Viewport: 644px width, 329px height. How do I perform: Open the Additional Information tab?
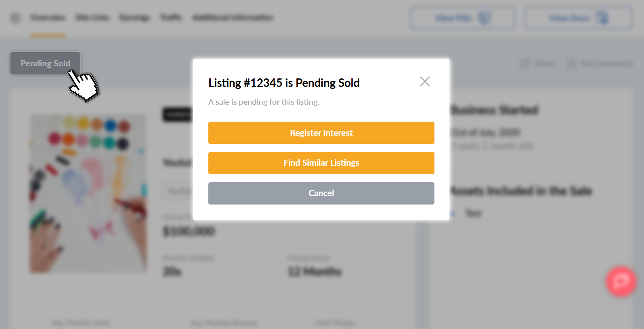pos(233,17)
